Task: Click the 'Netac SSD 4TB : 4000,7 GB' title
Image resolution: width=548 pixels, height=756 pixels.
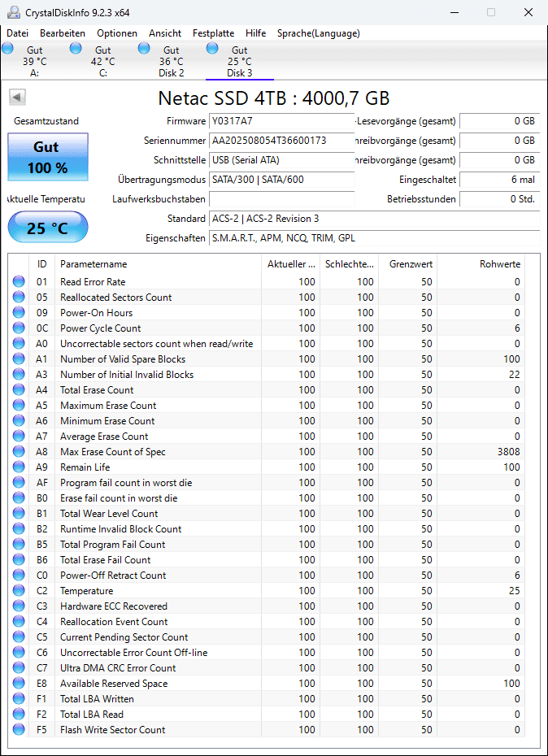Action: (x=274, y=98)
